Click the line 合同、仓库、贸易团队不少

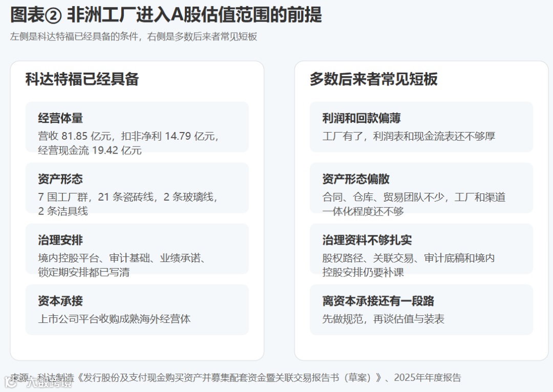coord(414,197)
